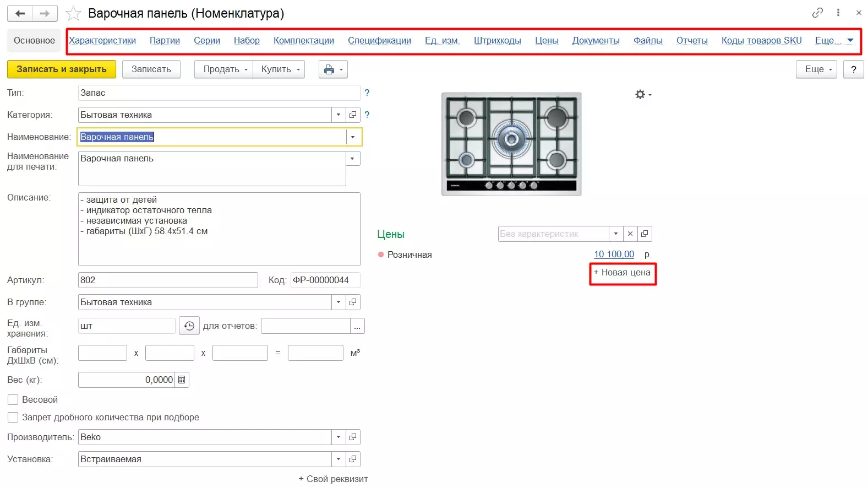Viewport: 868px width, 487px height.
Task: Open the Цены tab link
Action: [547, 40]
